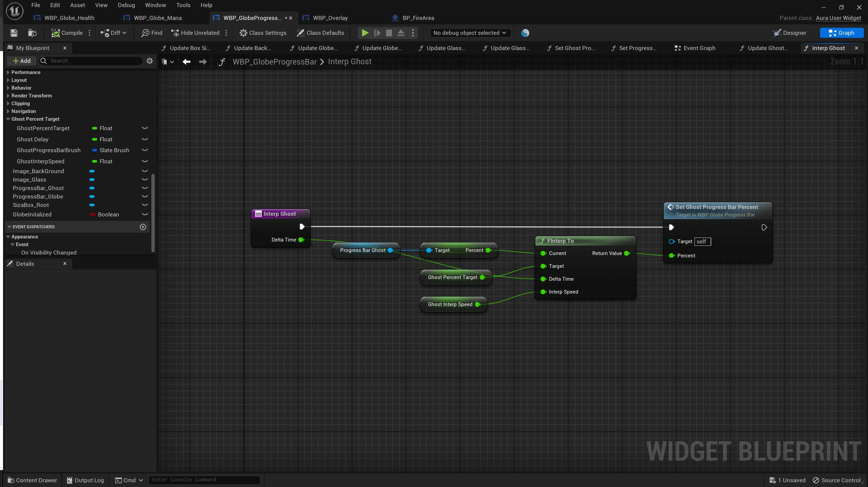Expand the Render Transform category
This screenshot has width=868, height=487.
pos(8,96)
